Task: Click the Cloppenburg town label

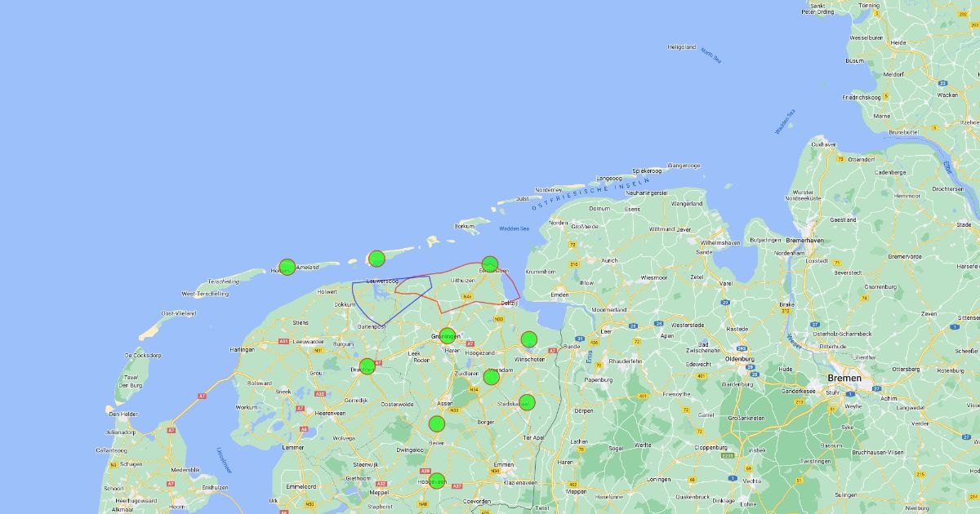Action: (710, 447)
